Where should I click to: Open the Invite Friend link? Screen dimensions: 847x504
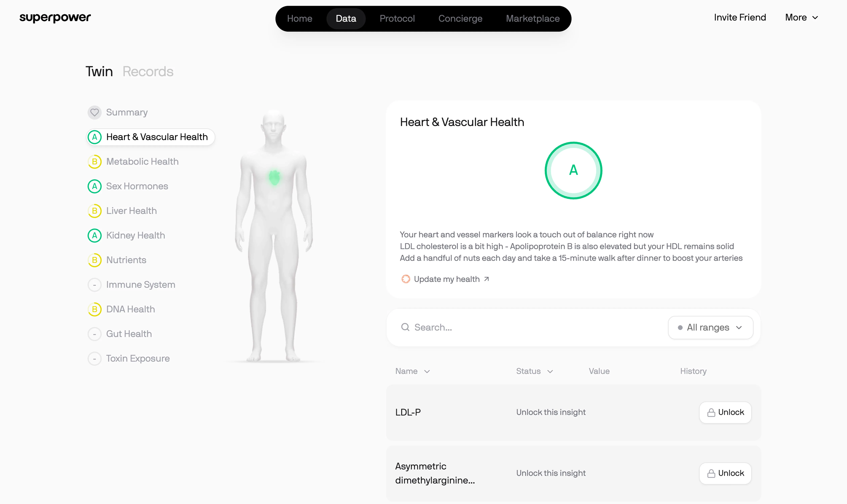click(740, 18)
